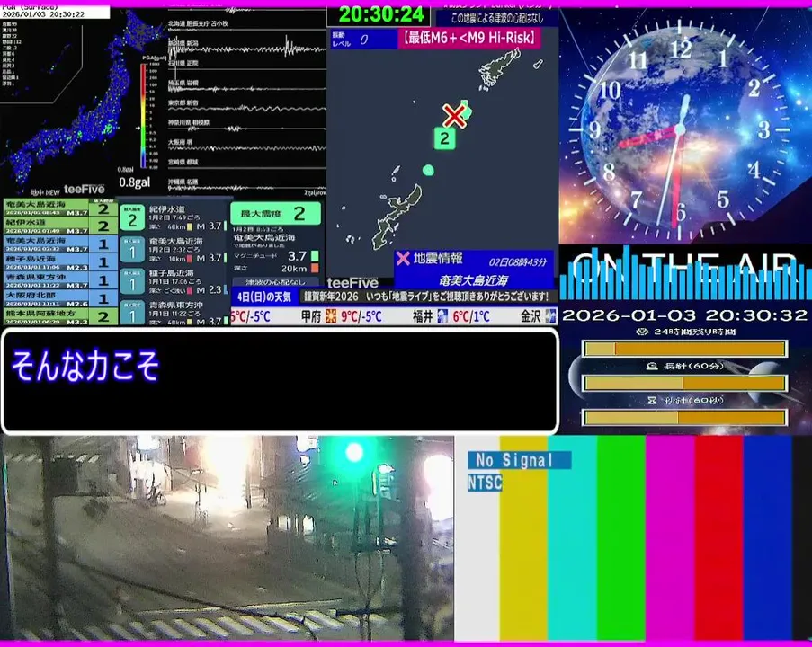
Task: Click the 0.8gal reading
Action: click(x=135, y=182)
